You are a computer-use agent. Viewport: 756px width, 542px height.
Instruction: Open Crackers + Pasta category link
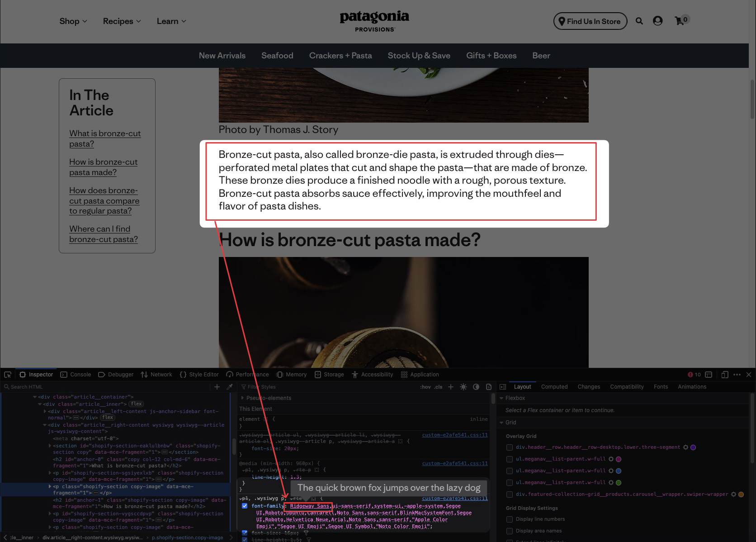[340, 56]
